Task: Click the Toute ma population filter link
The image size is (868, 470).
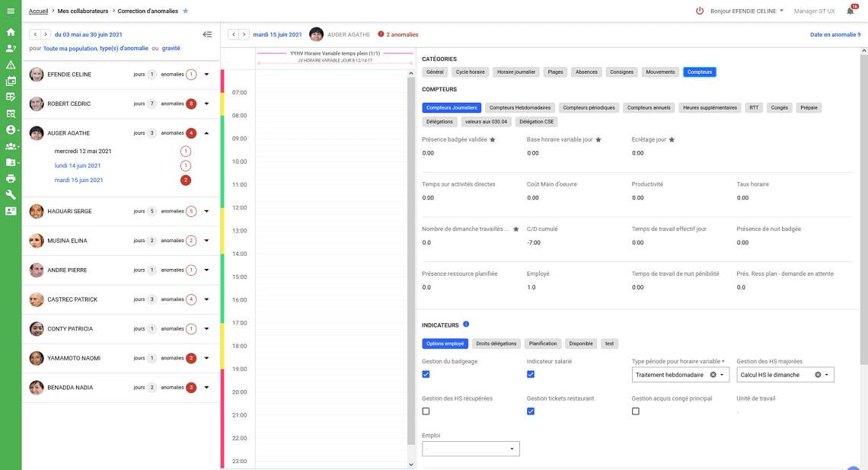Action: tap(70, 48)
